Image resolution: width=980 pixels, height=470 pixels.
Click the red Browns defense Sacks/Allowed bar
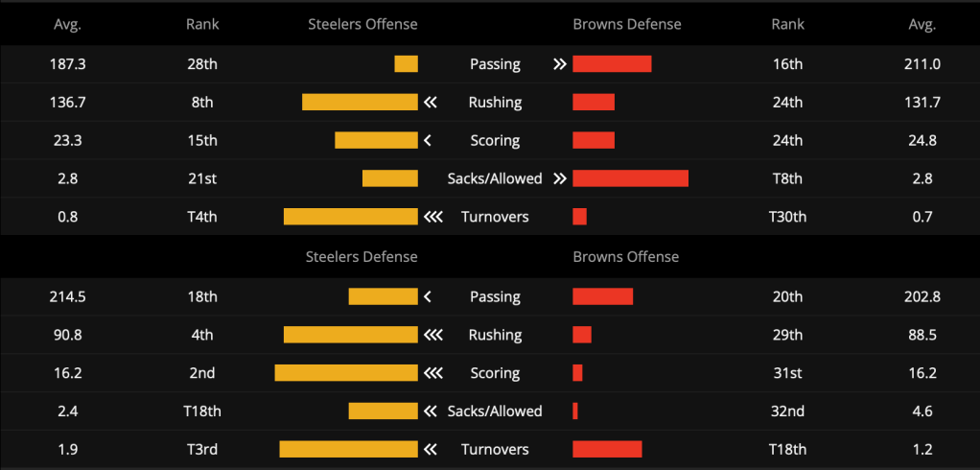(x=631, y=178)
